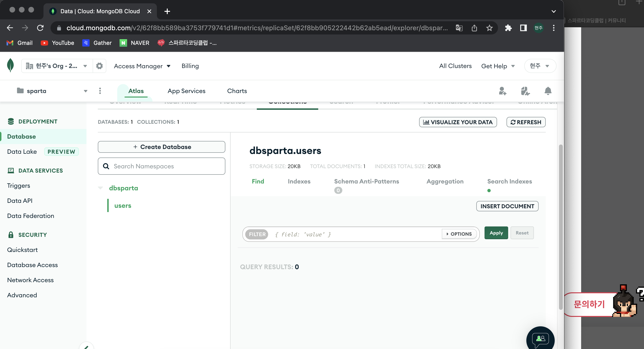
Task: Click the 문의하기 inquiry button
Action: (589, 304)
